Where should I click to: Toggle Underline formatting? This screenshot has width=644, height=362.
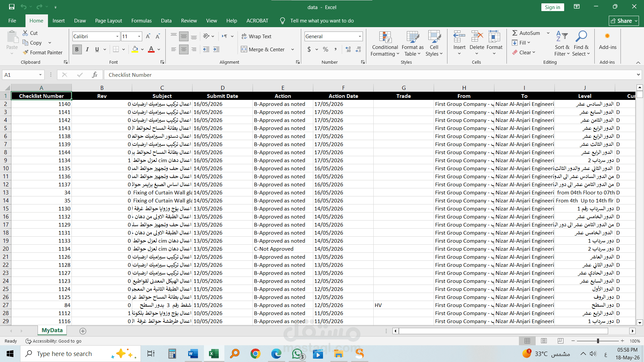tap(97, 49)
